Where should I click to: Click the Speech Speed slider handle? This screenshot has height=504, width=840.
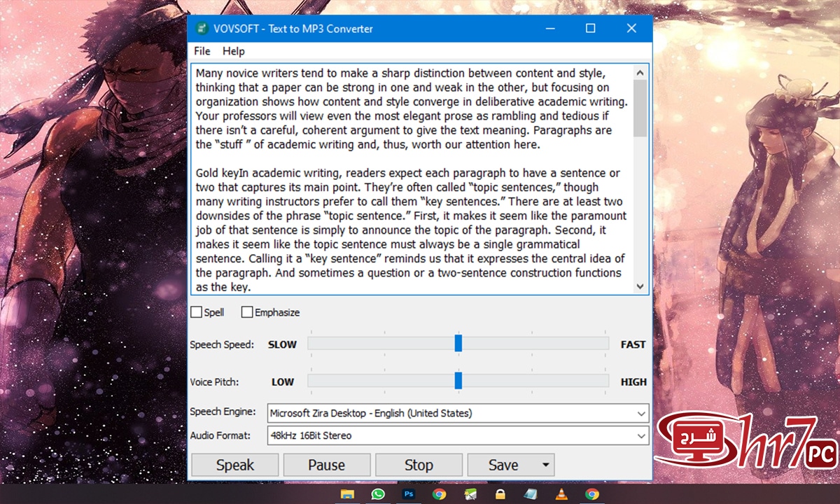pos(458,343)
